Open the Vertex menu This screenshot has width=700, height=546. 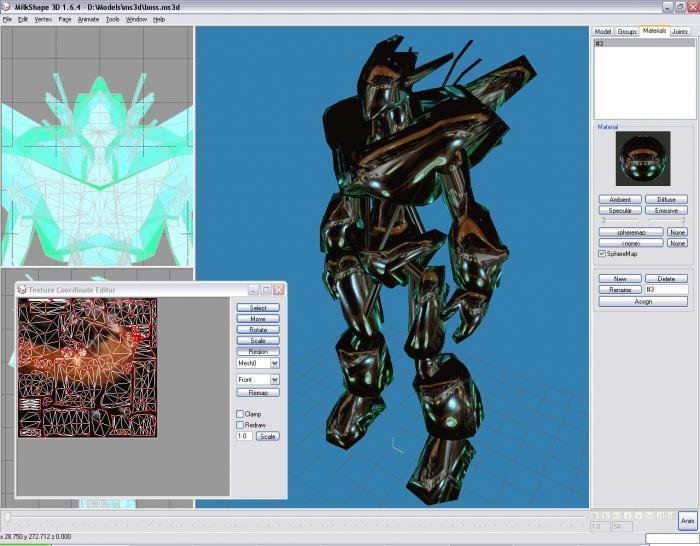43,19
